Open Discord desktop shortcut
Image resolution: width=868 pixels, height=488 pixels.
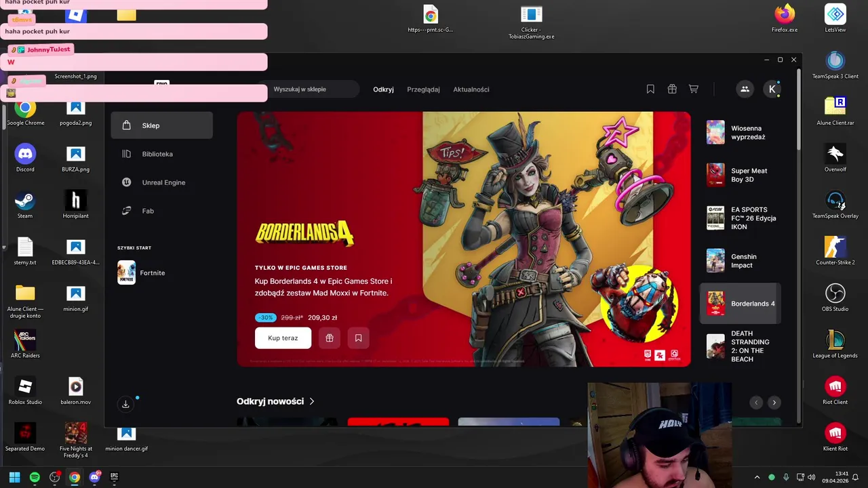25,159
